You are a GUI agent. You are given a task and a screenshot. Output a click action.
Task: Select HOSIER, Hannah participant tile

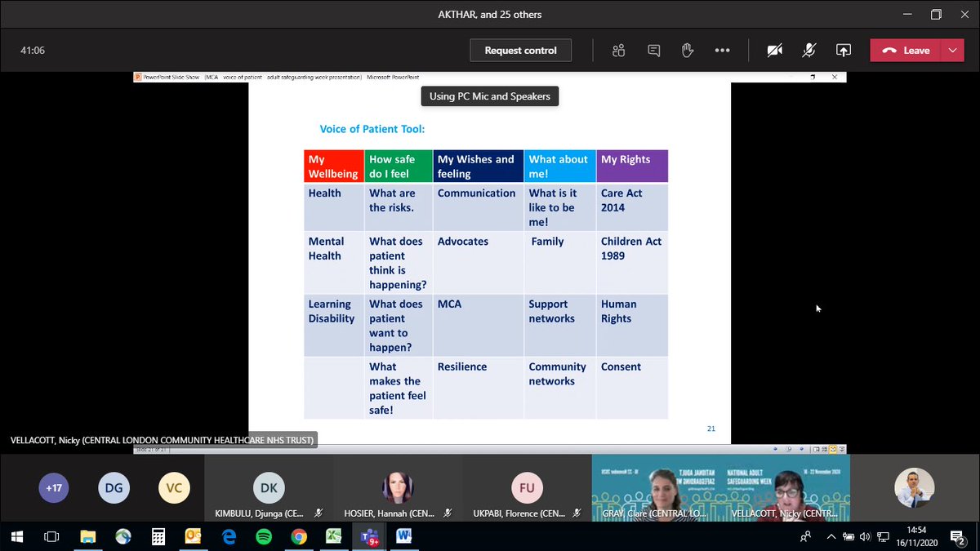point(398,488)
